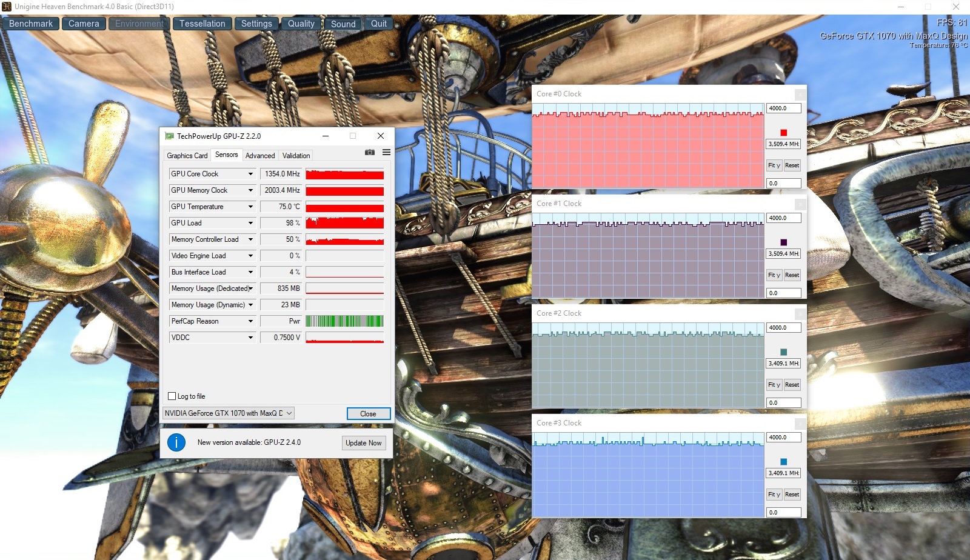Reset the Core #0 Clock graph
This screenshot has width=970, height=560.
click(792, 165)
